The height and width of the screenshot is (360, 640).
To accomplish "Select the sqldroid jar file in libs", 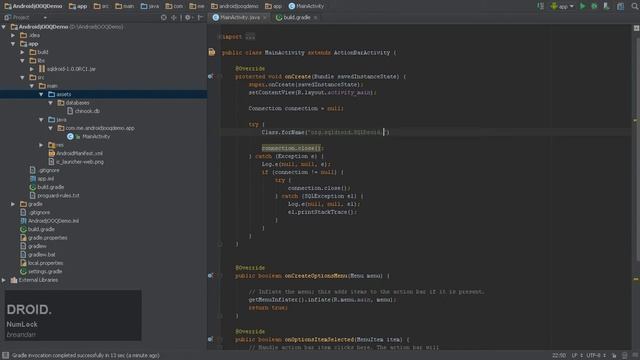I will (67, 69).
